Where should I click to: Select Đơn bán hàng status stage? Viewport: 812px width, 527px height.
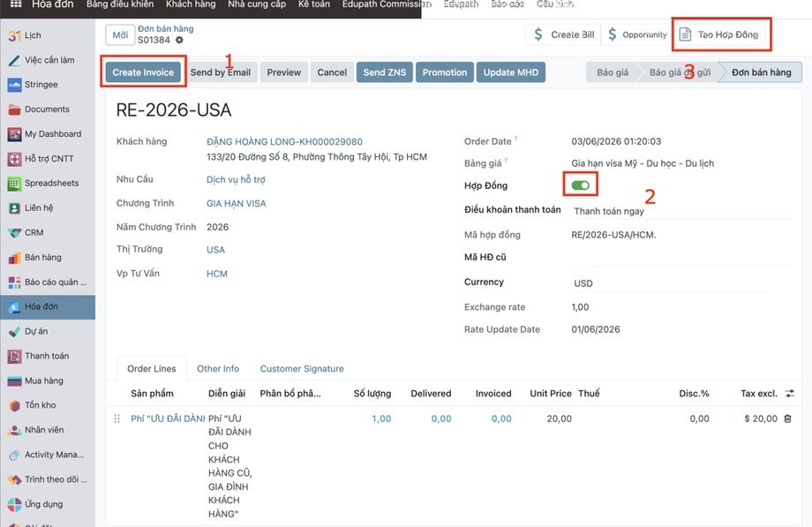point(761,72)
